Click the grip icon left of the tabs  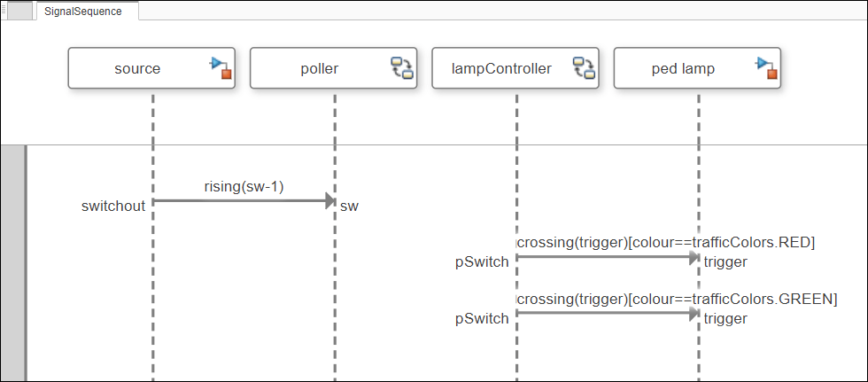point(4,11)
